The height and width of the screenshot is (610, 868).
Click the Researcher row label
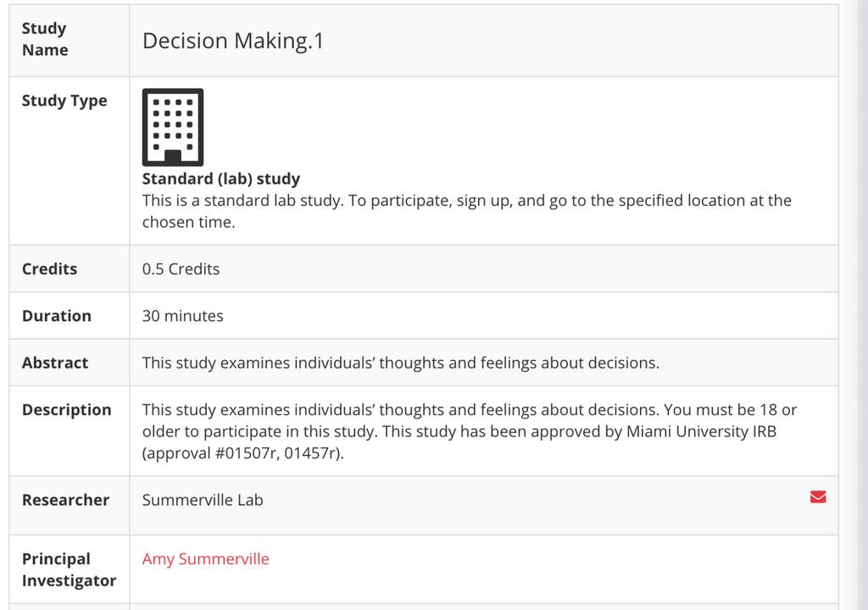click(65, 500)
